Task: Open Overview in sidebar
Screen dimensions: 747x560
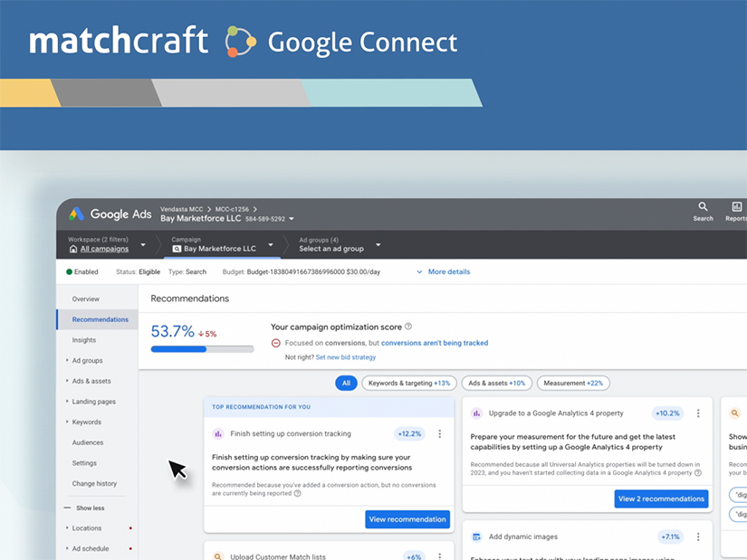Action: click(86, 299)
